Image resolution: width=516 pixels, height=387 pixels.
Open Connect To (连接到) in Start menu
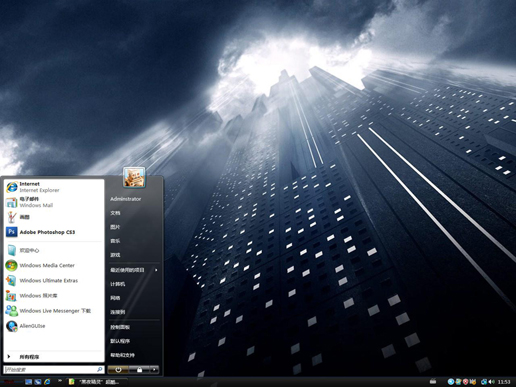118,312
